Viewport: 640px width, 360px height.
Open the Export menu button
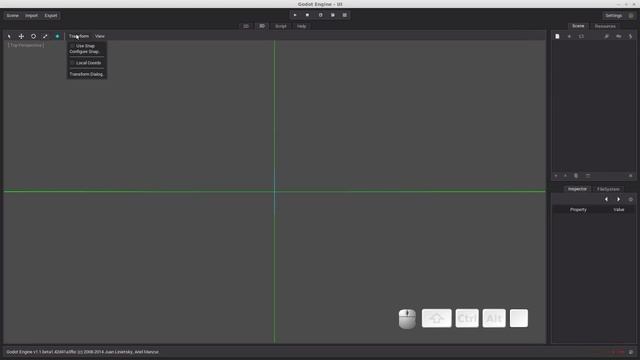click(51, 16)
